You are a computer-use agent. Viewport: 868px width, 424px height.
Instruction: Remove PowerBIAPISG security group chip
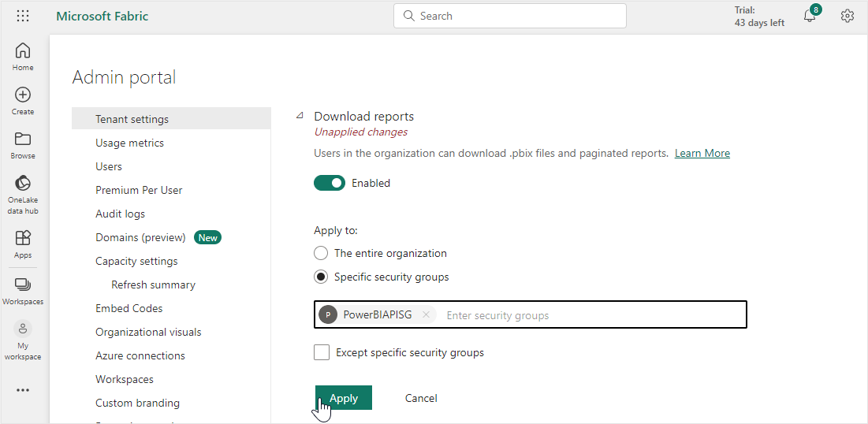(426, 314)
